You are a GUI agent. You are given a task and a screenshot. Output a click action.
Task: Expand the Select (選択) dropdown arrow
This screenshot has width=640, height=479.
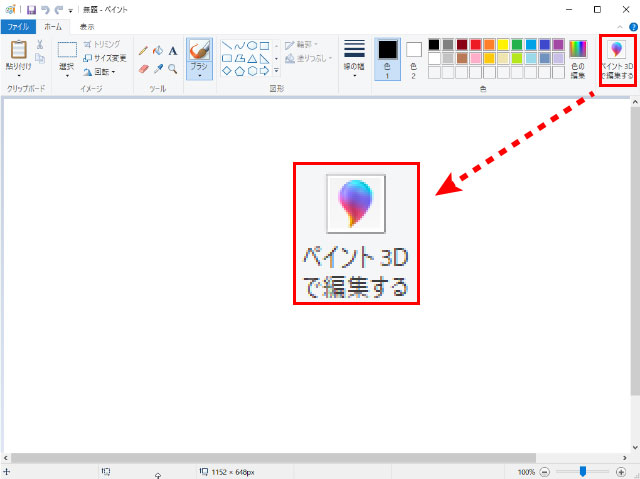pos(67,76)
